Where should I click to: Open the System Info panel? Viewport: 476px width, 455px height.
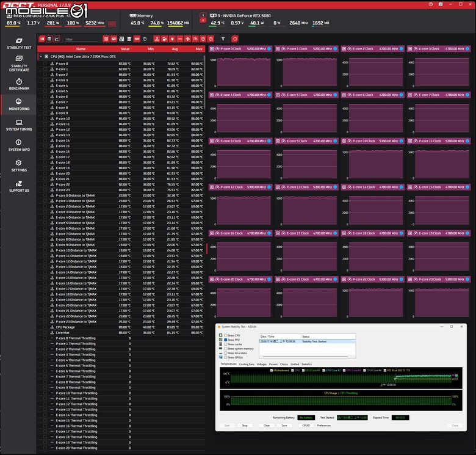[19, 145]
